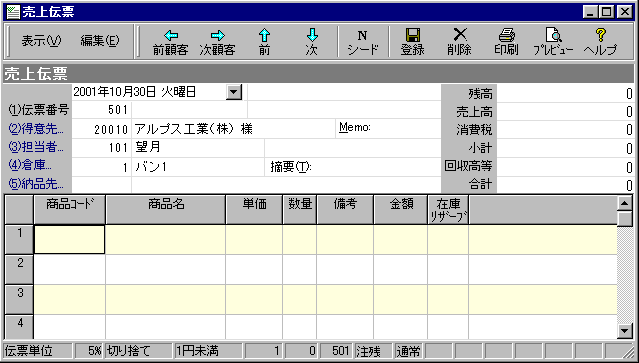Click the 金額 column header
The width and height of the screenshot is (639, 363).
click(401, 209)
